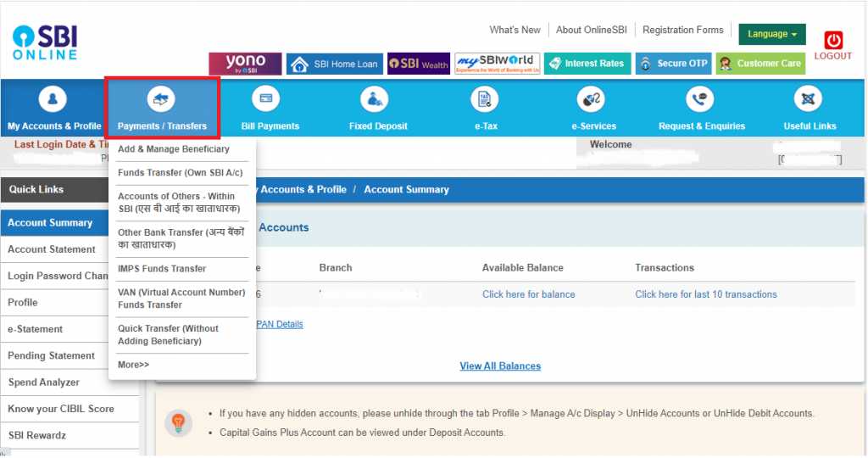Choose Accounts of Others - Within SBI

pos(179,203)
